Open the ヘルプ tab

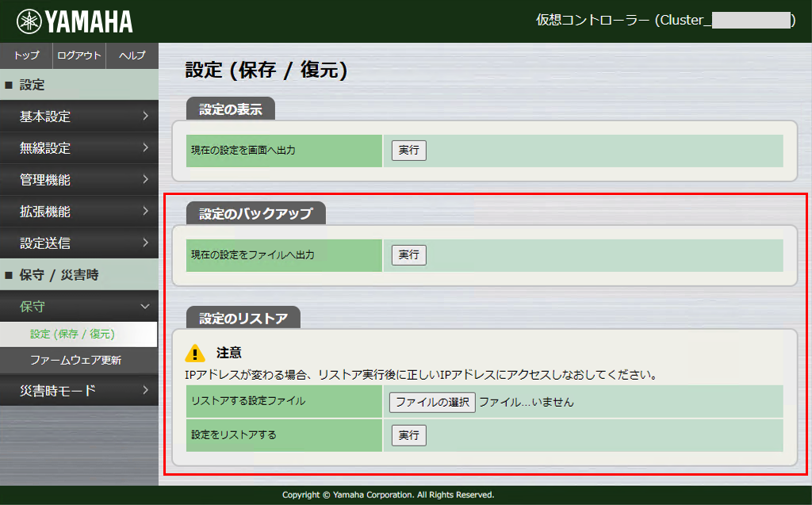(x=132, y=55)
